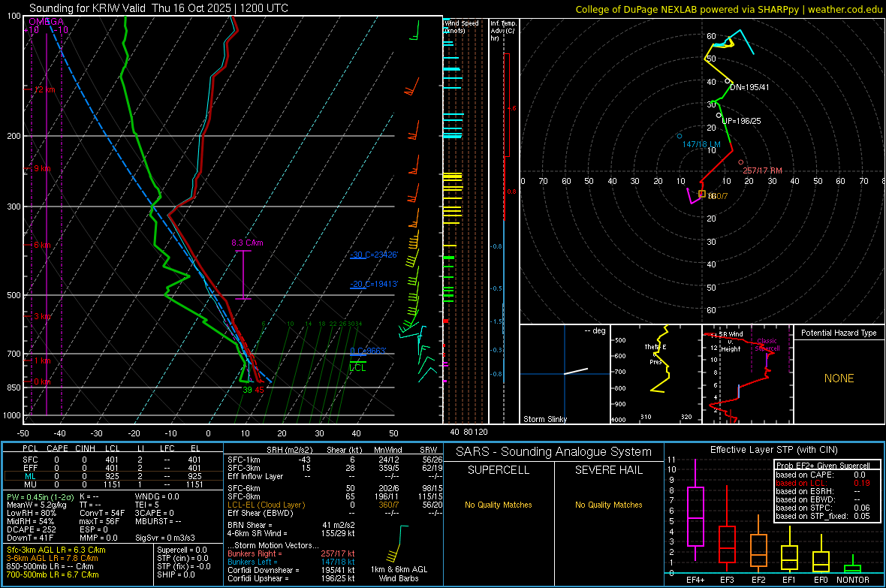Click 'SARS - Sounding Analogue System' heading
This screenshot has width=886, height=588.
point(553,451)
